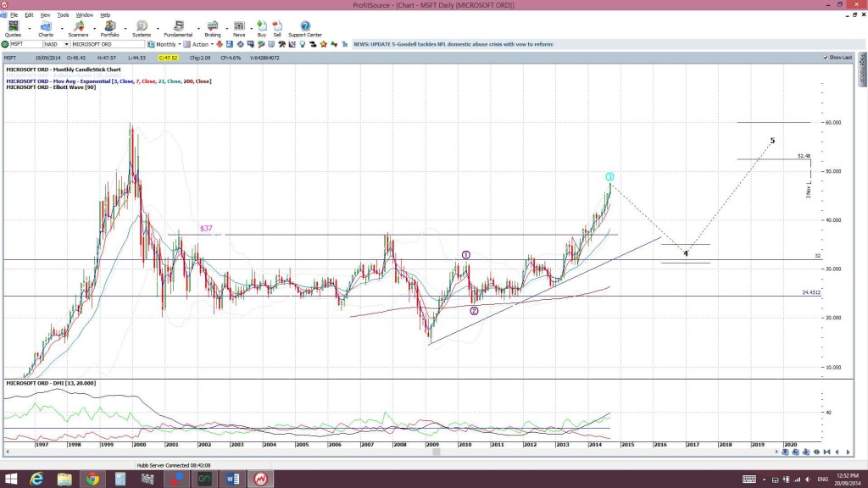Open the Quotes toolbar button

coord(13,29)
